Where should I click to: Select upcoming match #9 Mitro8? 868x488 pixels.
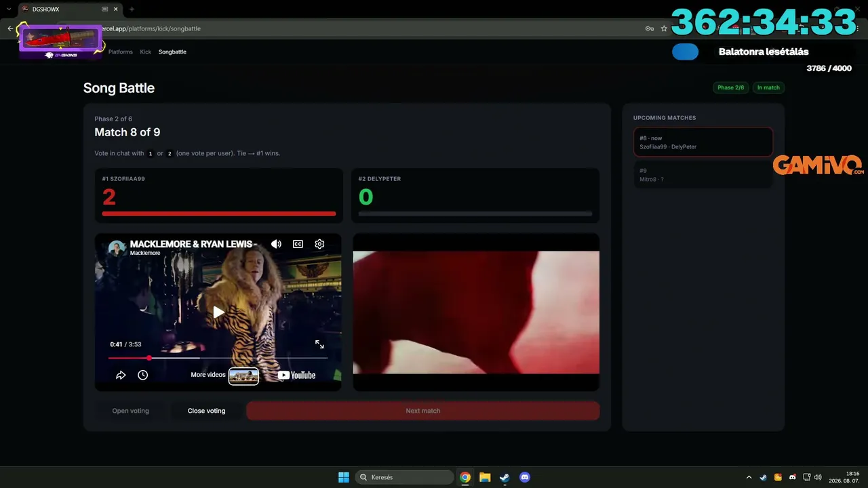[x=703, y=175]
